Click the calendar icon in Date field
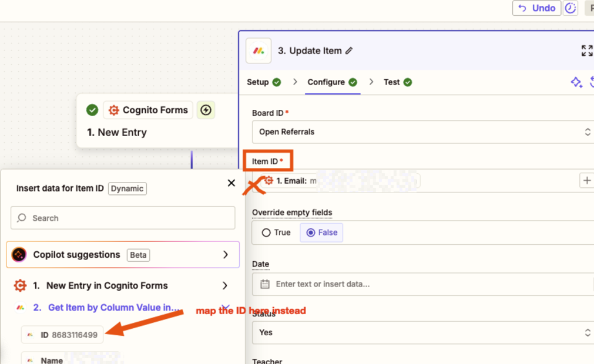The image size is (594, 364). click(265, 284)
